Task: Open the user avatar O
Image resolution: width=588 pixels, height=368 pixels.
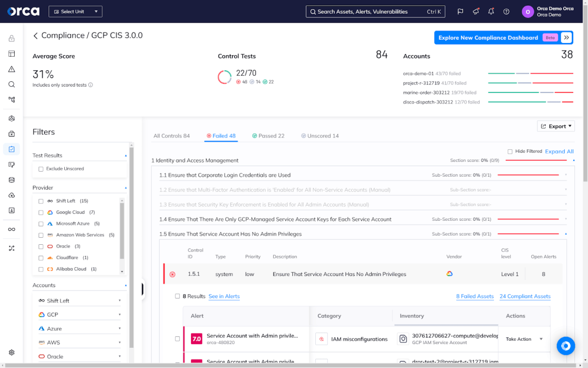Action: pos(528,11)
